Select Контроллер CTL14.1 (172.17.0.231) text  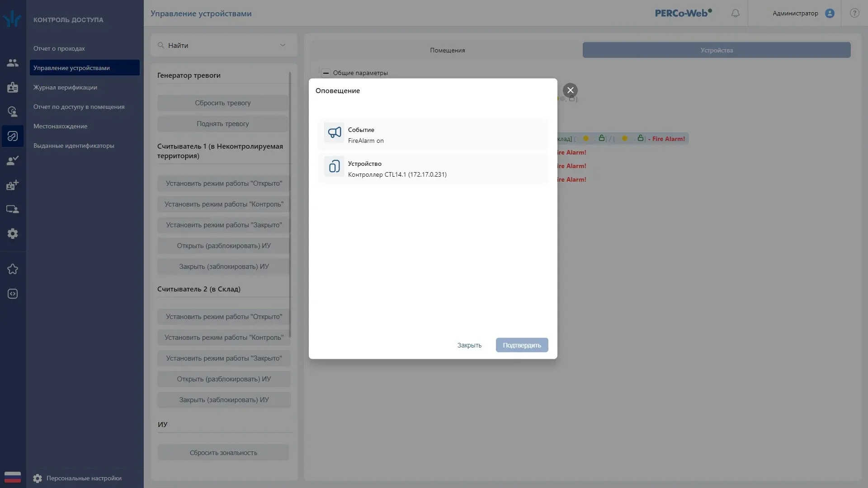pyautogui.click(x=397, y=174)
